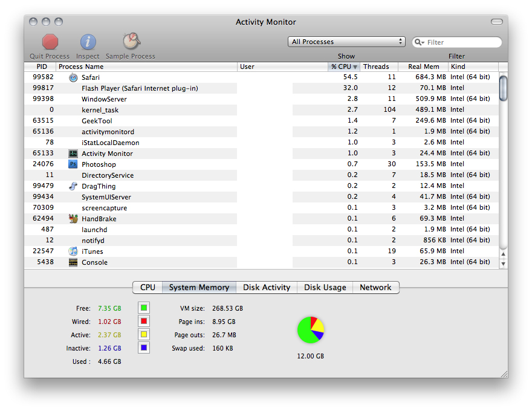Open the Network tab
This screenshot has width=532, height=411.
[375, 287]
